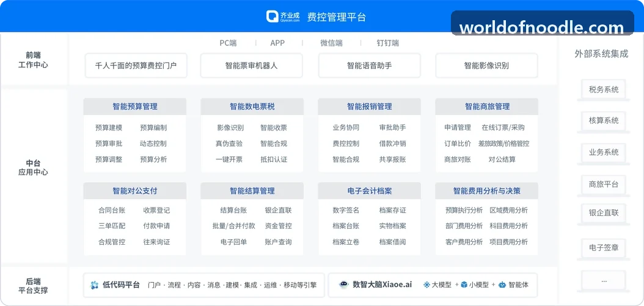Click 资金管控 item

279,226
